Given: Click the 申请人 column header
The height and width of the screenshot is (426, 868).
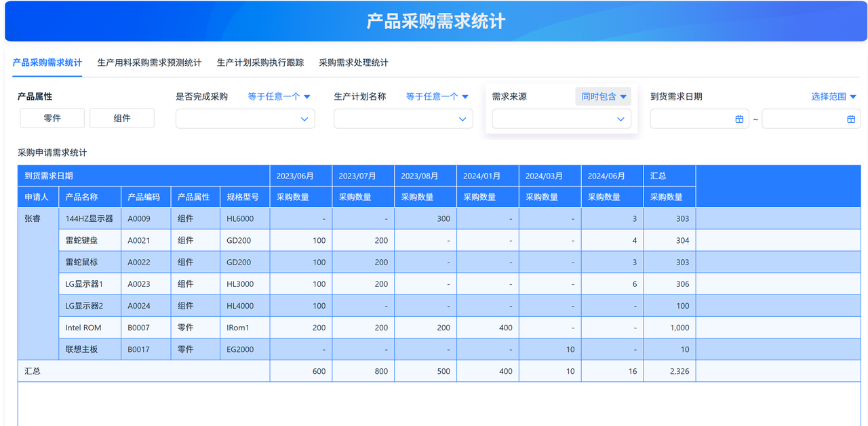Looking at the screenshot, I should click(39, 197).
